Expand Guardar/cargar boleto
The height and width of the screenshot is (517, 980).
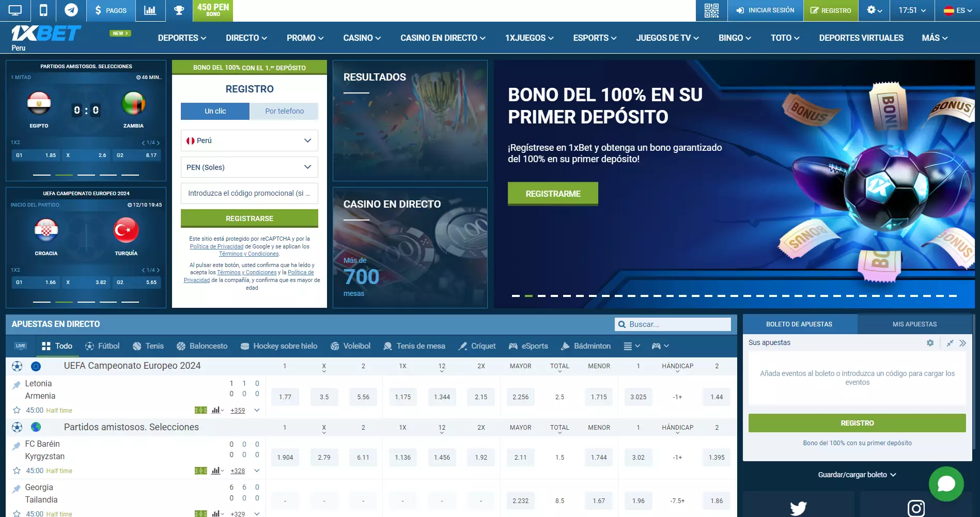click(857, 475)
